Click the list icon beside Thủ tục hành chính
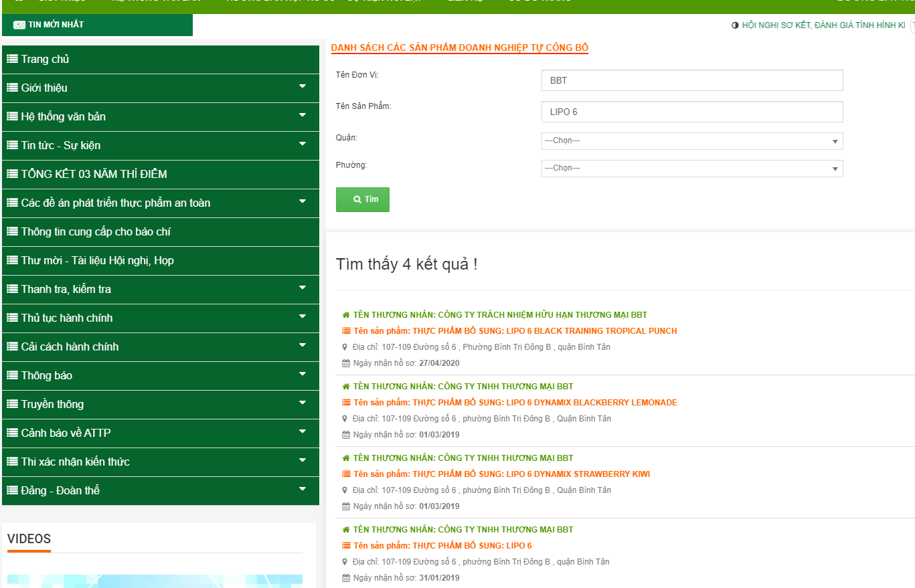Screen dimensions: 915x588 12,318
